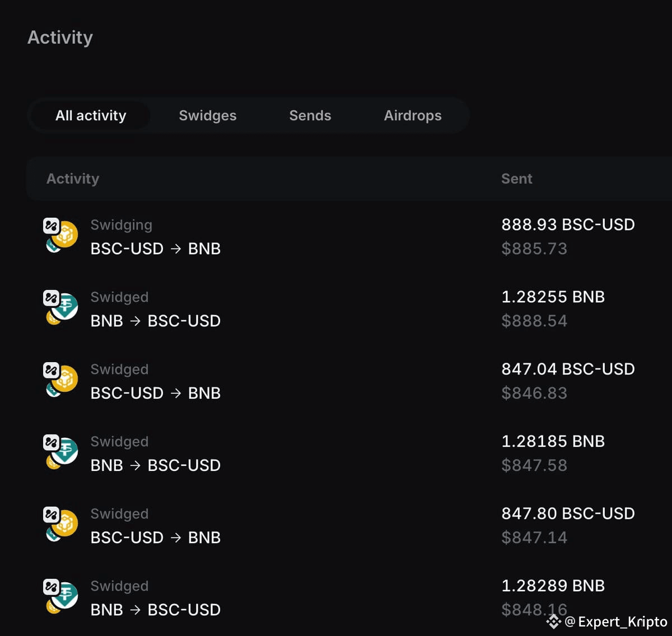Click the 1.28289 BNB amount text

[553, 586]
